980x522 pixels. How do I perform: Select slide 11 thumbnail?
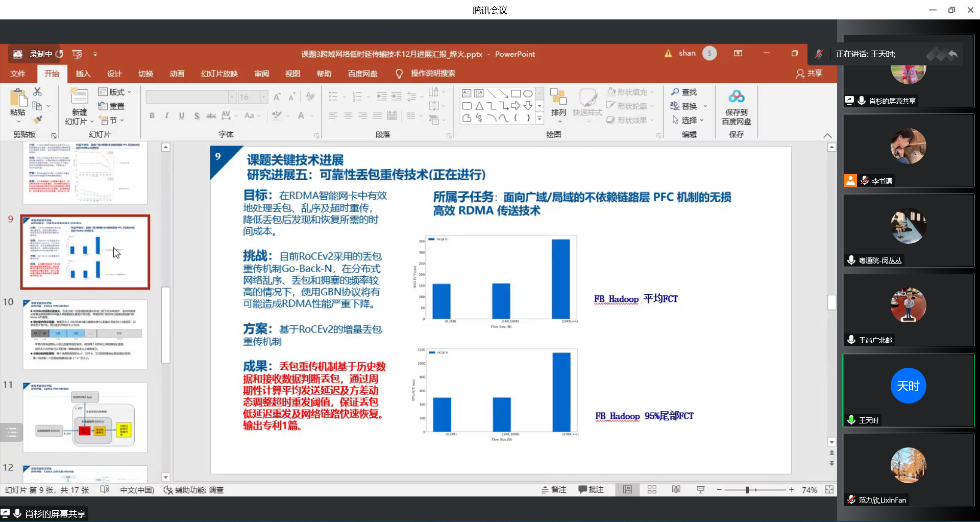tap(85, 417)
